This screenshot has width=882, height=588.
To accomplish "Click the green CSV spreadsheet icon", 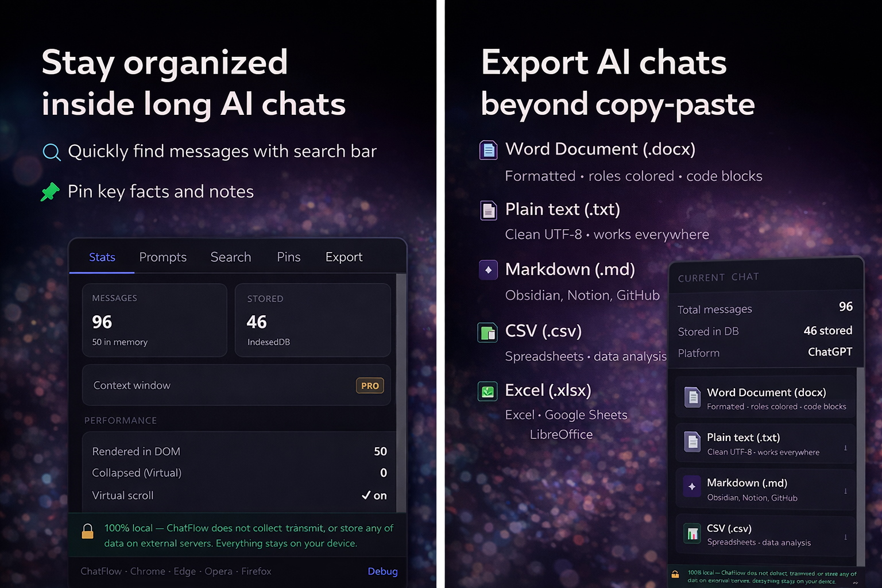I will [488, 332].
